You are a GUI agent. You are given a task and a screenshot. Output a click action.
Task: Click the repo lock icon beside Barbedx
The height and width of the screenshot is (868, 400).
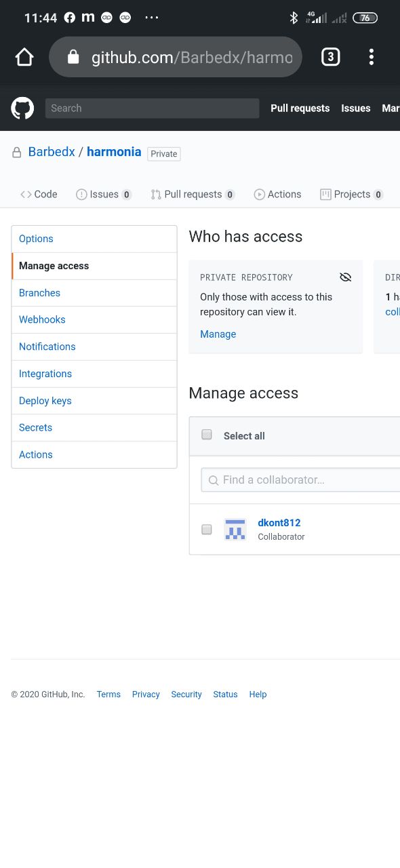17,153
